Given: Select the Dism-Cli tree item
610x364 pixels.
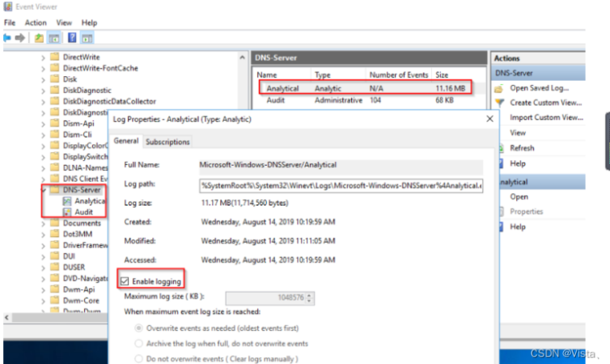Looking at the screenshot, I should [78, 134].
